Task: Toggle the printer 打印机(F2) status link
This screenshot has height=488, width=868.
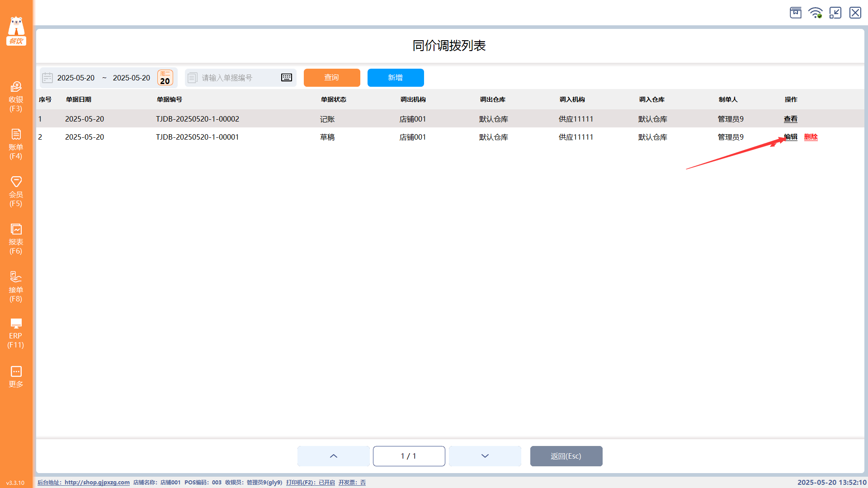Action: pos(310,483)
